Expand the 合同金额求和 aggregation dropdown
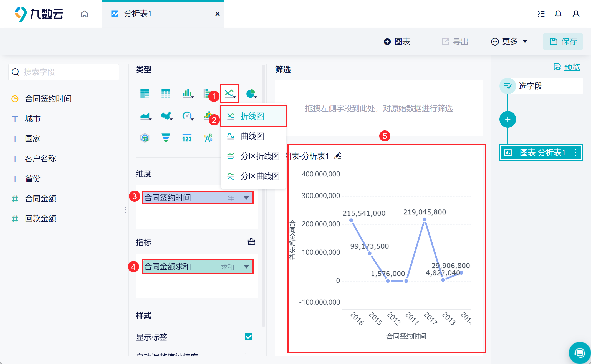Screen dimensions: 591x364 (246, 266)
